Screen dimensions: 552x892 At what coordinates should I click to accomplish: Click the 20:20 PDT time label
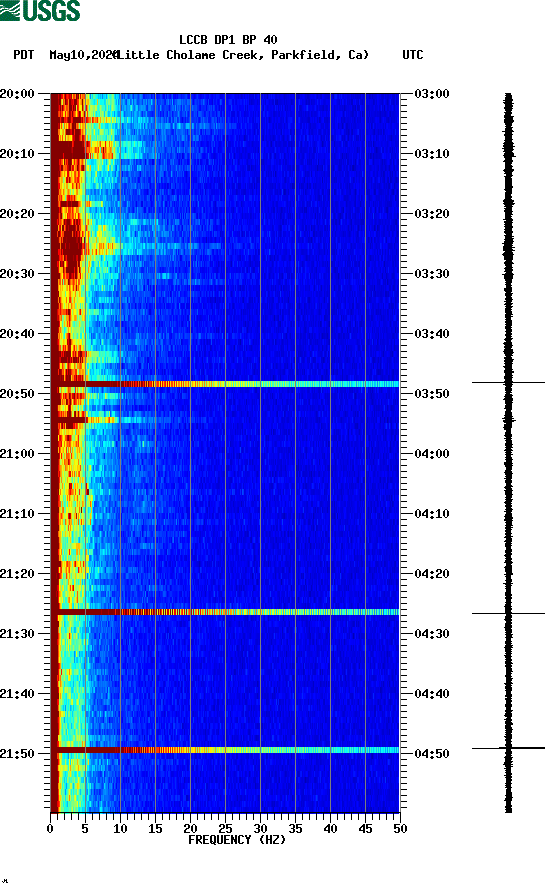(x=17, y=214)
